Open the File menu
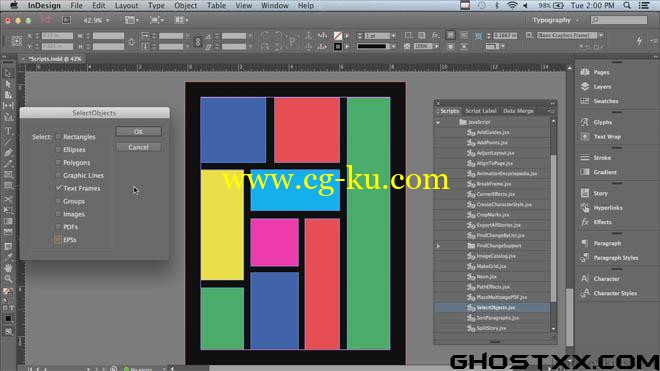The width and height of the screenshot is (660, 371). coord(76,5)
